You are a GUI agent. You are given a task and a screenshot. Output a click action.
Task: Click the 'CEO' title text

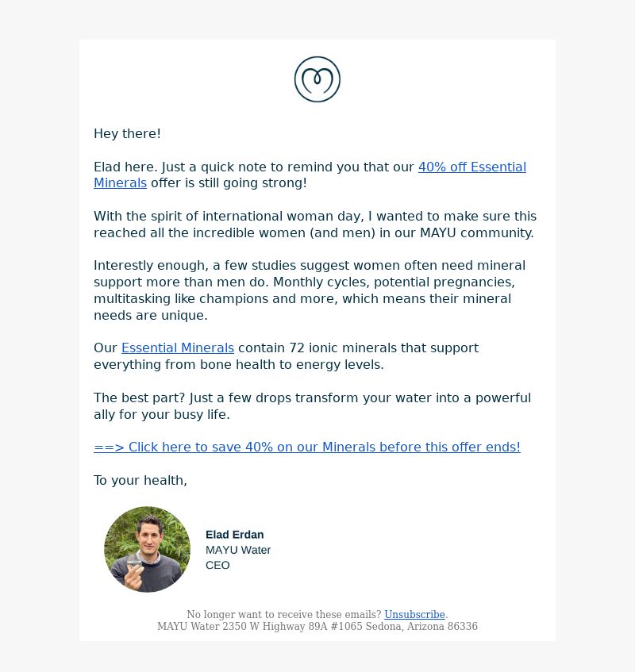point(217,565)
